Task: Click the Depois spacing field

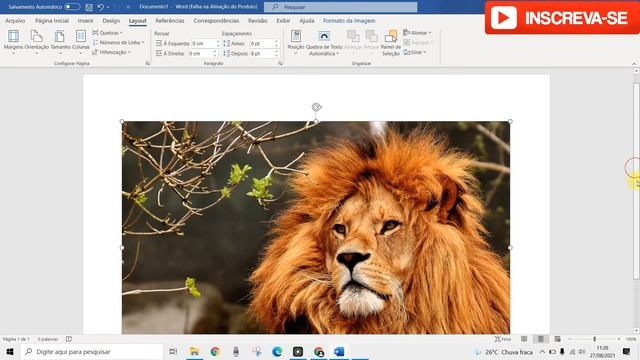Action: click(x=262, y=53)
